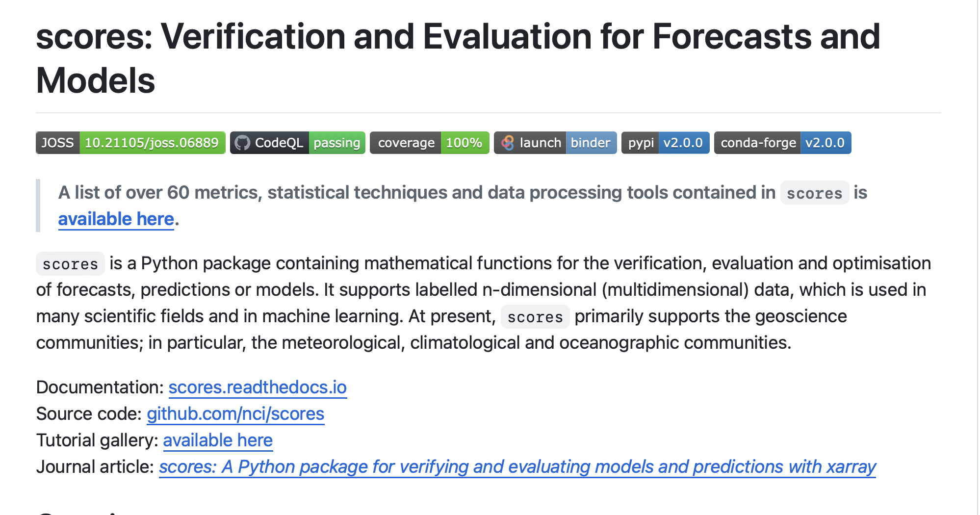Open the Tutorial gallery 'available here' link
Viewport: 980px width, 515px height.
tap(218, 440)
